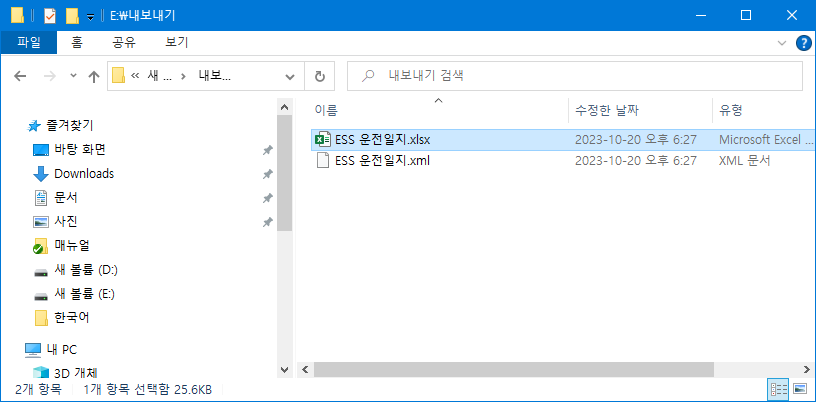816x402 pixels.
Task: Click the 내보내기 검색 search field
Action: tap(575, 76)
